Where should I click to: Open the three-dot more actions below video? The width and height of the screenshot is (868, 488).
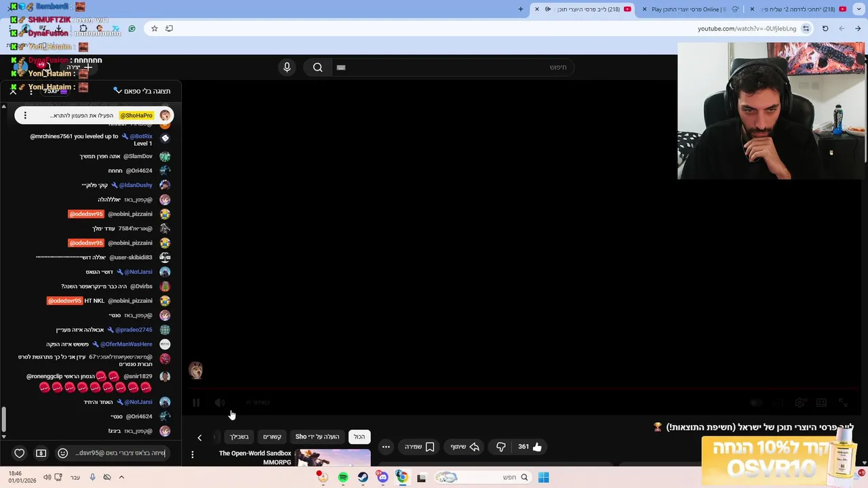(x=386, y=447)
